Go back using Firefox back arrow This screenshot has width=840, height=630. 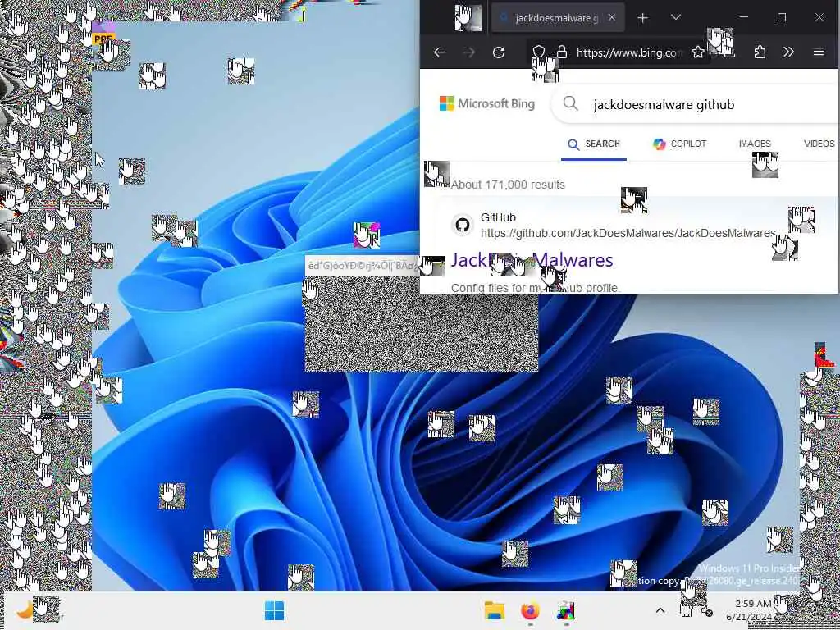[440, 52]
